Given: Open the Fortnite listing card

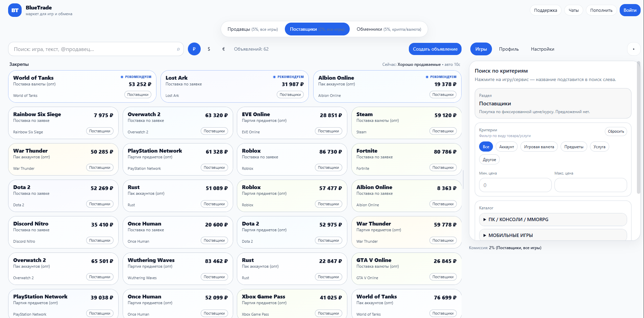Looking at the screenshot, I should point(406,159).
